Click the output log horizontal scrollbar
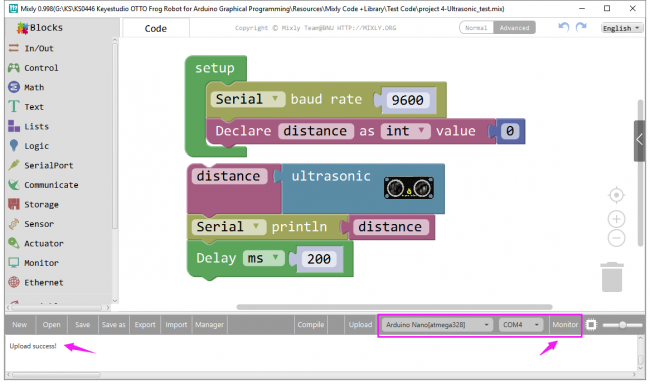 tap(56, 375)
